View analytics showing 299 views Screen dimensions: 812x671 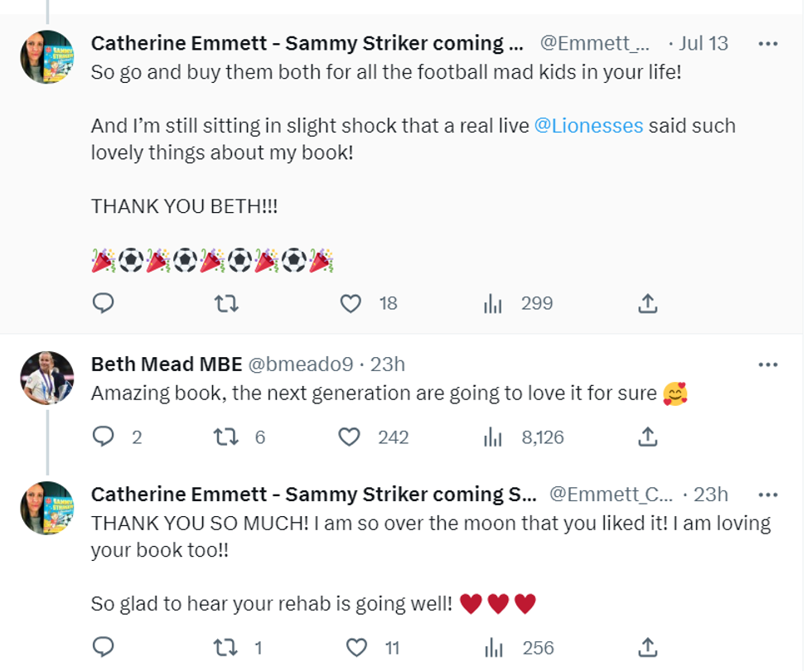point(494,304)
